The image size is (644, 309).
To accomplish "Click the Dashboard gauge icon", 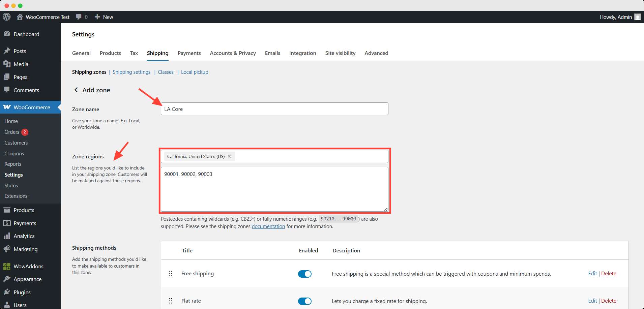I will [7, 34].
